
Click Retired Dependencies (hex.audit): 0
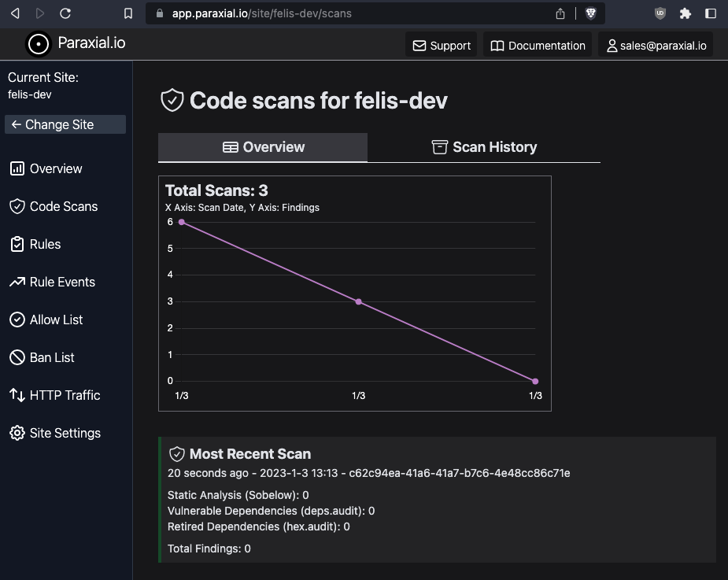(259, 526)
